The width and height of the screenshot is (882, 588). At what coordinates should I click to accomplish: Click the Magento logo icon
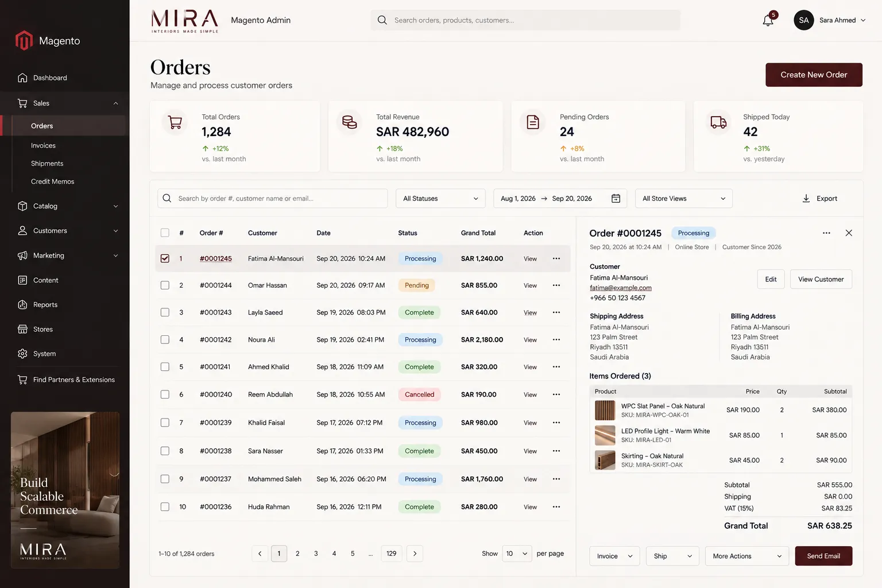24,41
